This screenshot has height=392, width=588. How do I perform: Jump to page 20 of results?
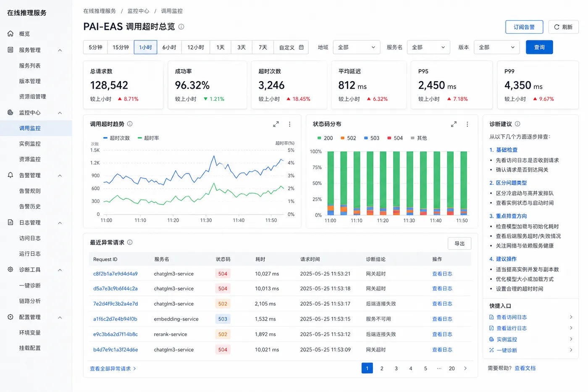point(452,368)
